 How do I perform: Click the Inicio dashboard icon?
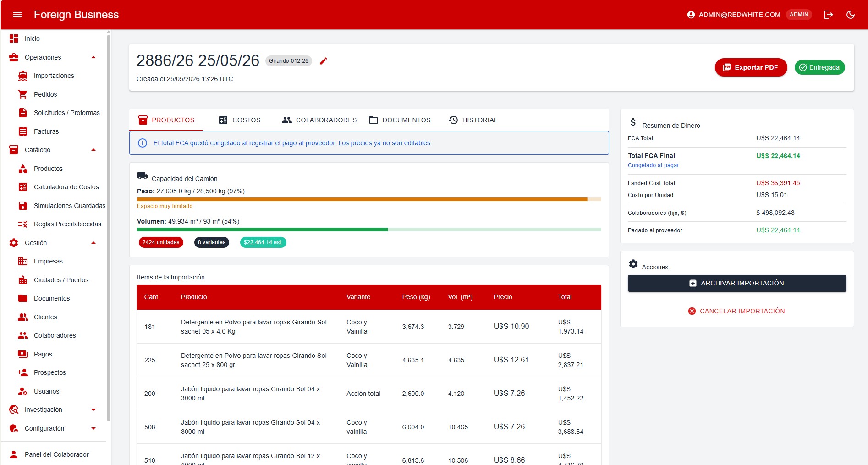click(14, 38)
